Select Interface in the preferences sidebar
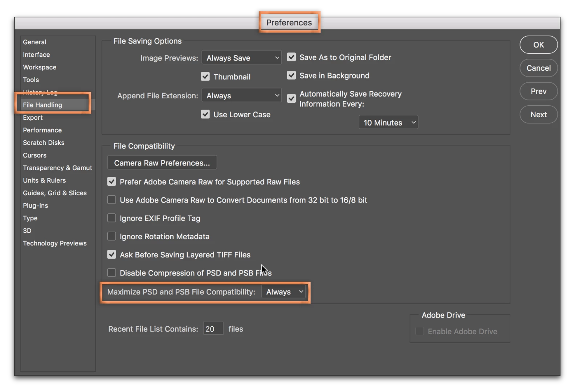The image size is (575, 392). point(37,55)
